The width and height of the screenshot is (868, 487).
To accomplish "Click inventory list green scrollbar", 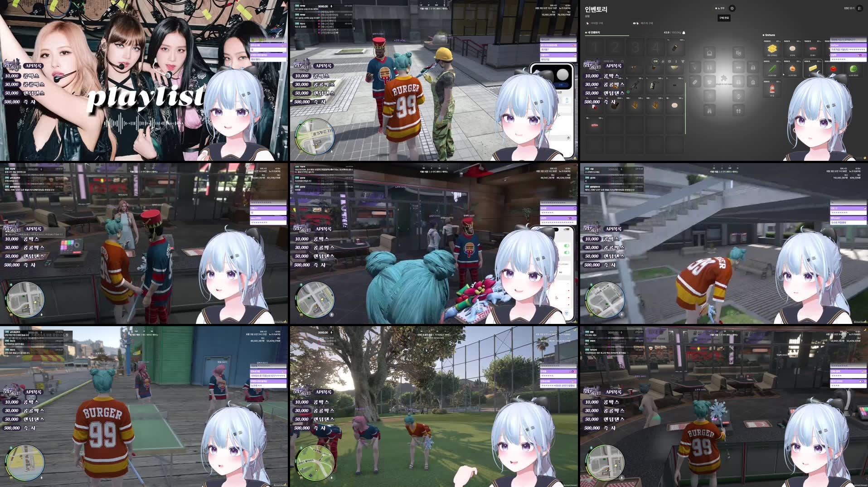I will pos(685,108).
